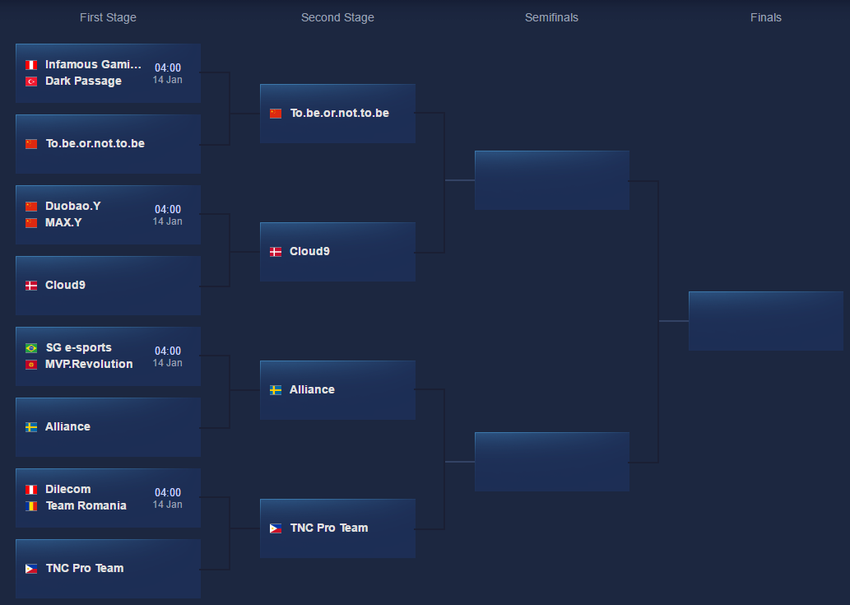This screenshot has height=605, width=850.
Task: Click the Romania flag beside Team Romania
Action: [x=31, y=506]
